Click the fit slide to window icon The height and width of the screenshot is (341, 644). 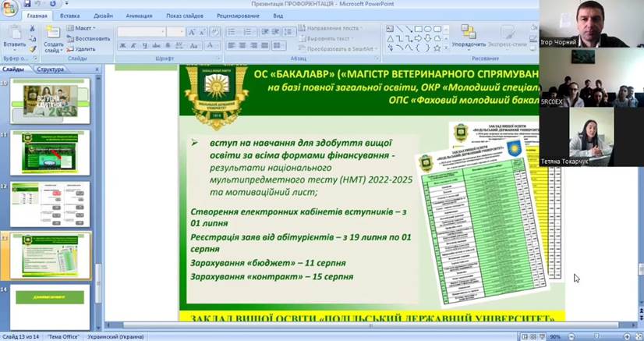[x=637, y=336]
